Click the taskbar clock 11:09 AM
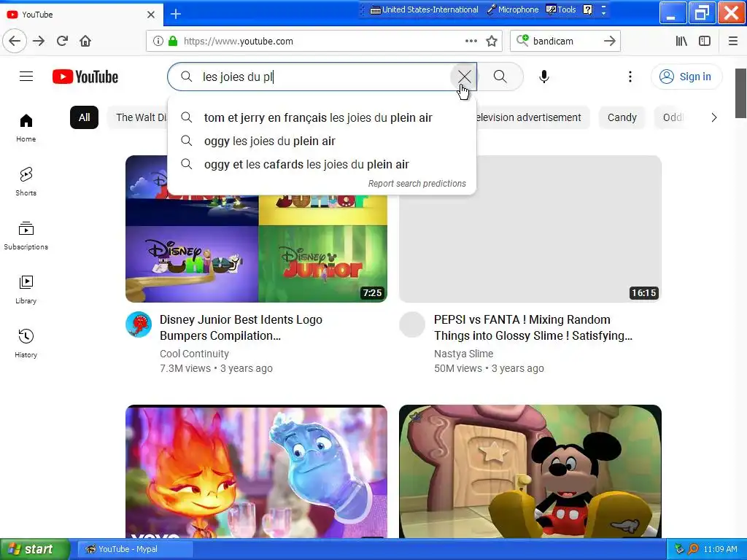 coord(720,550)
